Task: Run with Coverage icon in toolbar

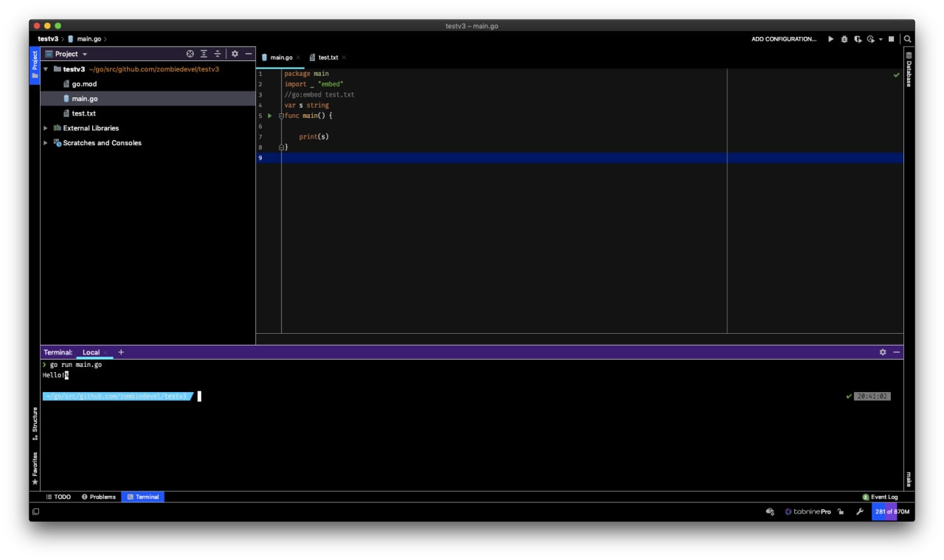Action: (x=858, y=39)
